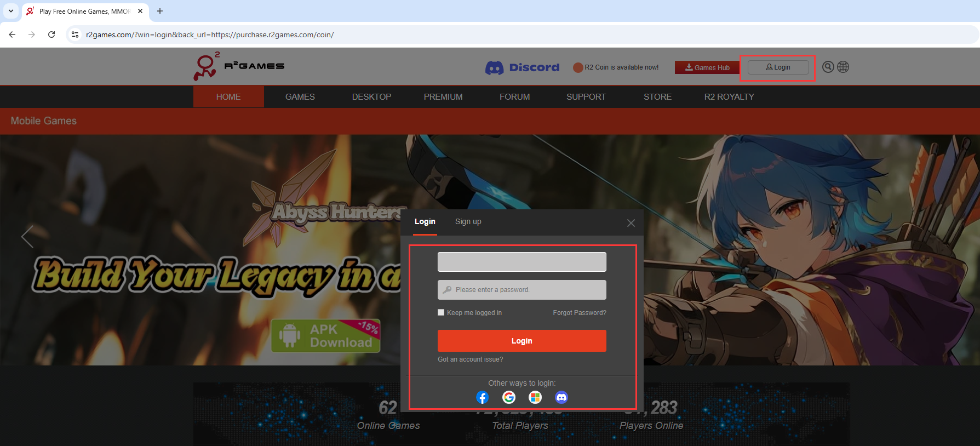Log in with Google icon
The width and height of the screenshot is (980, 446).
(x=509, y=397)
